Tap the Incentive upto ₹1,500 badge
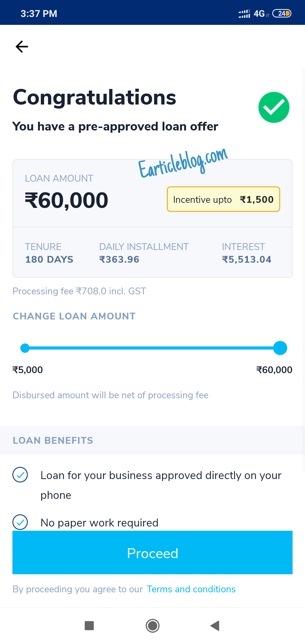Image resolution: width=305 pixels, height=644 pixels. click(223, 199)
